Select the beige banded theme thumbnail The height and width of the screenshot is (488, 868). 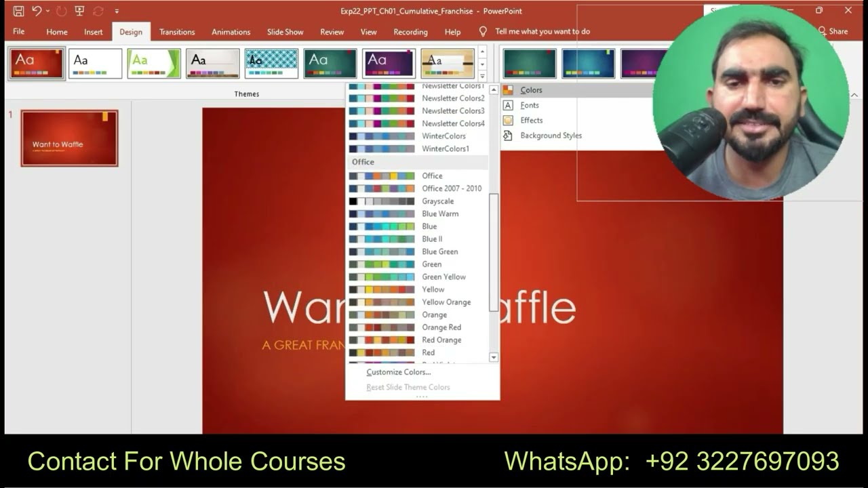point(448,64)
